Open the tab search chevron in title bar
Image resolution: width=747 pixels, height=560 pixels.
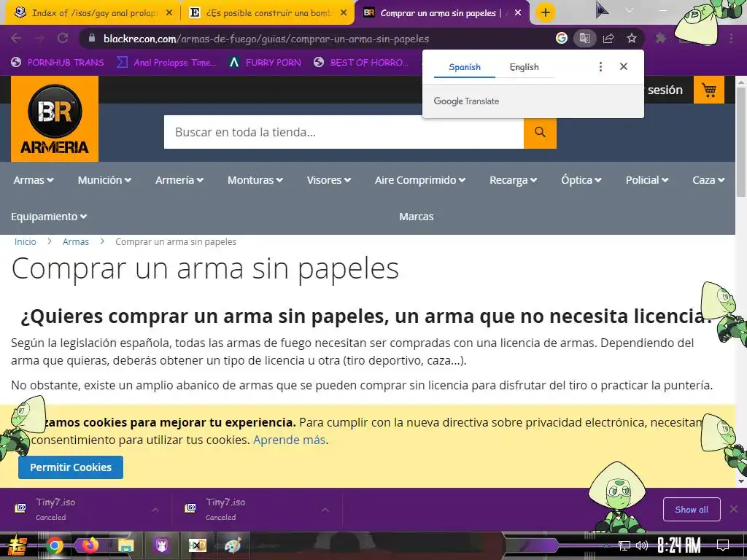(x=630, y=10)
